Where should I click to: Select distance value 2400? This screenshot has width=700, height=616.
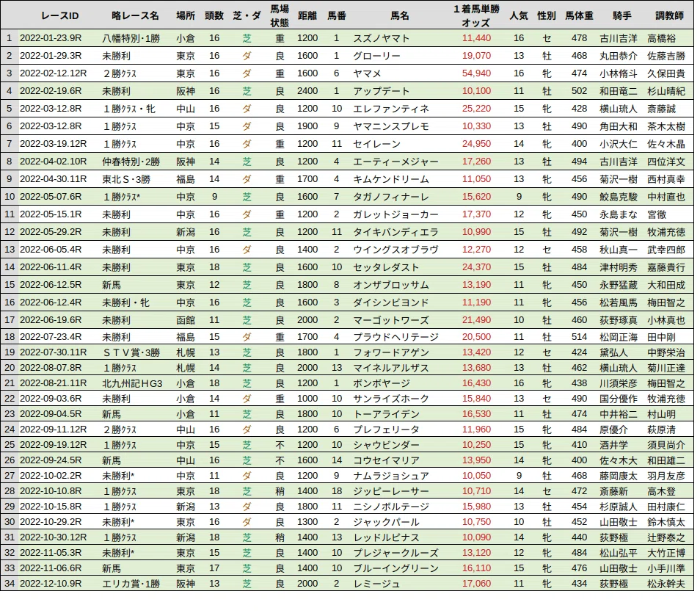pyautogui.click(x=307, y=91)
